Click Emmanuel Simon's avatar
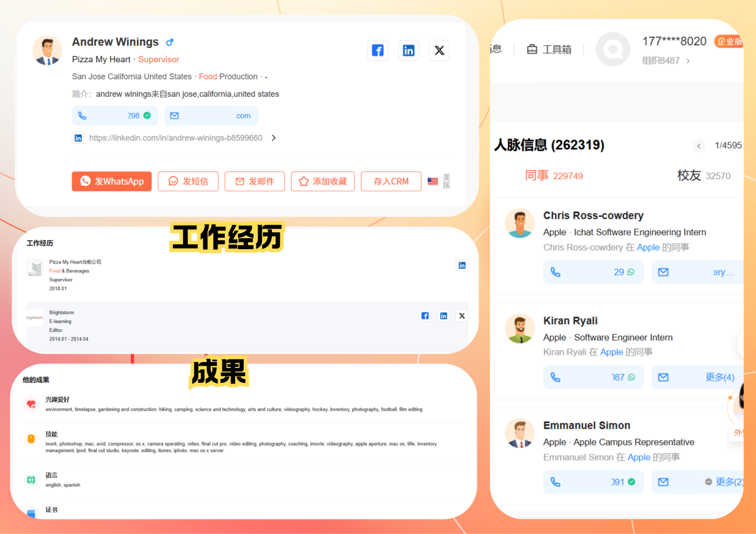This screenshot has width=756, height=534. tap(520, 434)
